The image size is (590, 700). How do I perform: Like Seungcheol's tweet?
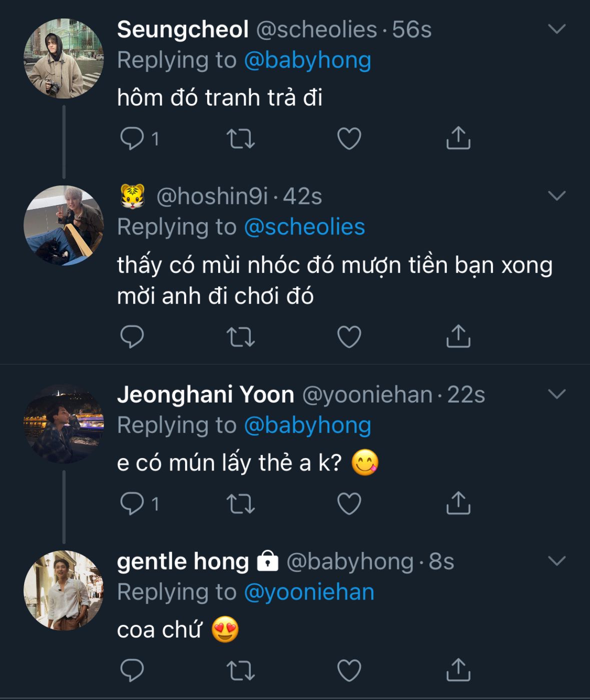coord(349,138)
